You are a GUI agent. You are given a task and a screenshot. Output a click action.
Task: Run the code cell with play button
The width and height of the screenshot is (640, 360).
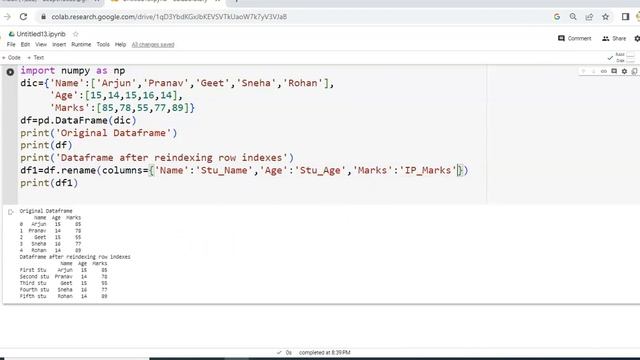pyautogui.click(x=10, y=72)
